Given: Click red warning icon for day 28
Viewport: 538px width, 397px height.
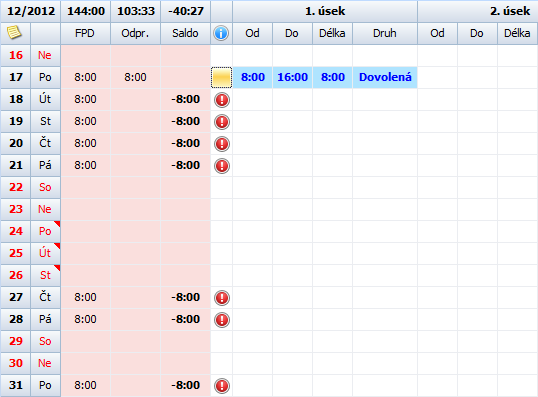Looking at the screenshot, I should 222,320.
